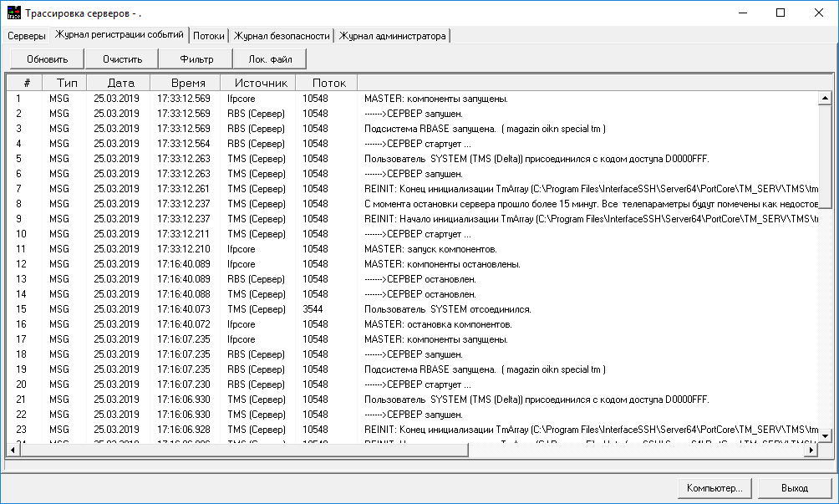Switch to the Серверы tab
The width and height of the screenshot is (839, 504).
pos(27,36)
